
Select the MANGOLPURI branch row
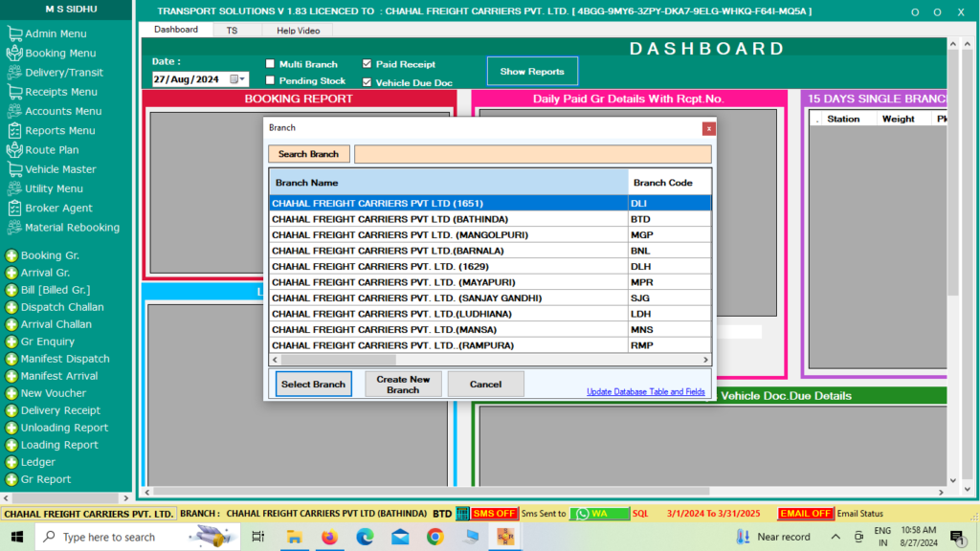[x=448, y=234]
